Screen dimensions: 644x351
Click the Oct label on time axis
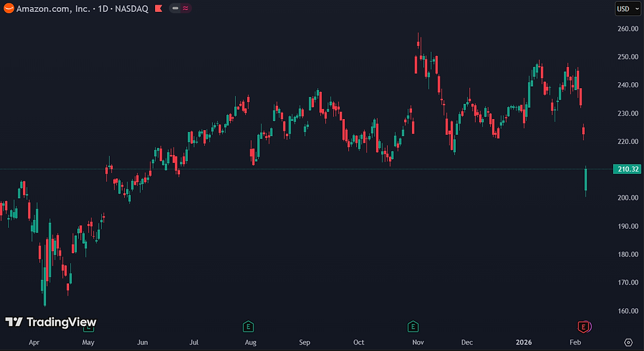tap(359, 342)
